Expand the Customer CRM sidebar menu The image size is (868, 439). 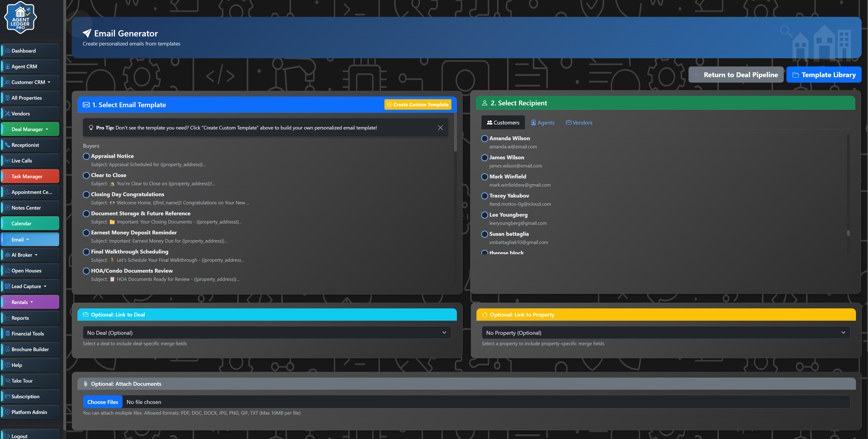(x=30, y=82)
